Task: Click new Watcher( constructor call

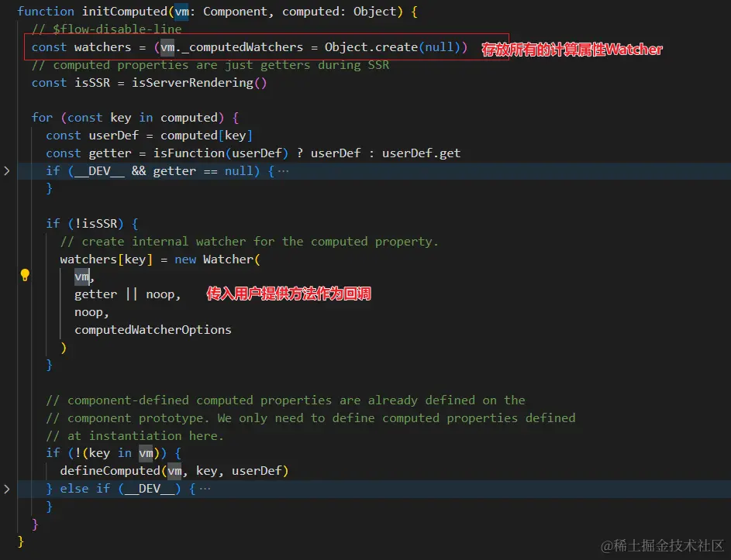Action: coord(217,259)
